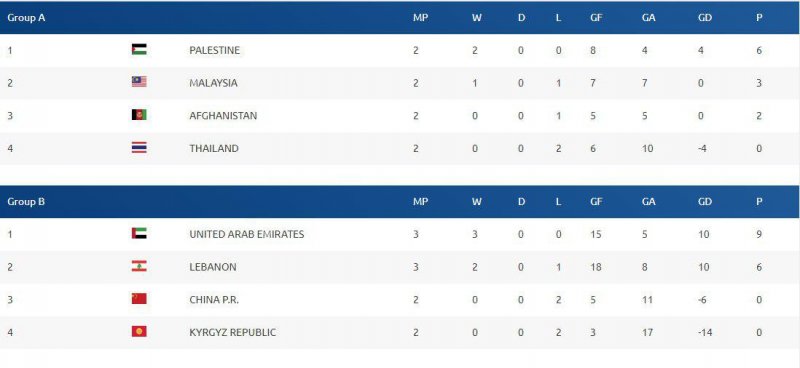Click the P column header in Group A
Image resolution: width=800 pixels, height=368 pixels.
[x=759, y=17]
